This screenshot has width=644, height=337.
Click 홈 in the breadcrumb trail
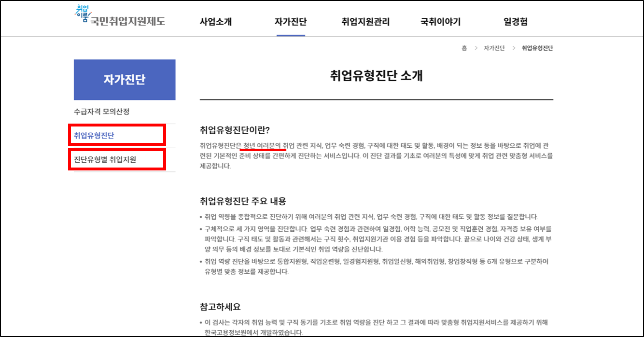[463, 48]
